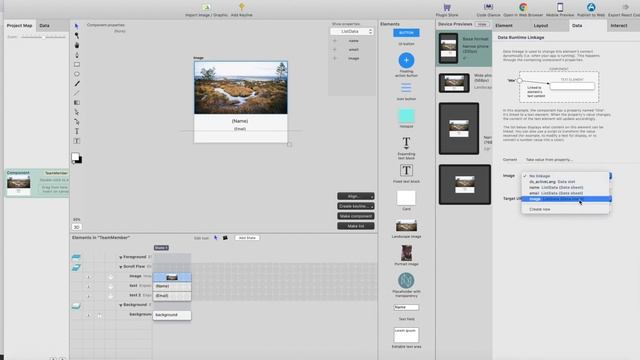
Task: Open the Align dropdown button
Action: tap(356, 196)
